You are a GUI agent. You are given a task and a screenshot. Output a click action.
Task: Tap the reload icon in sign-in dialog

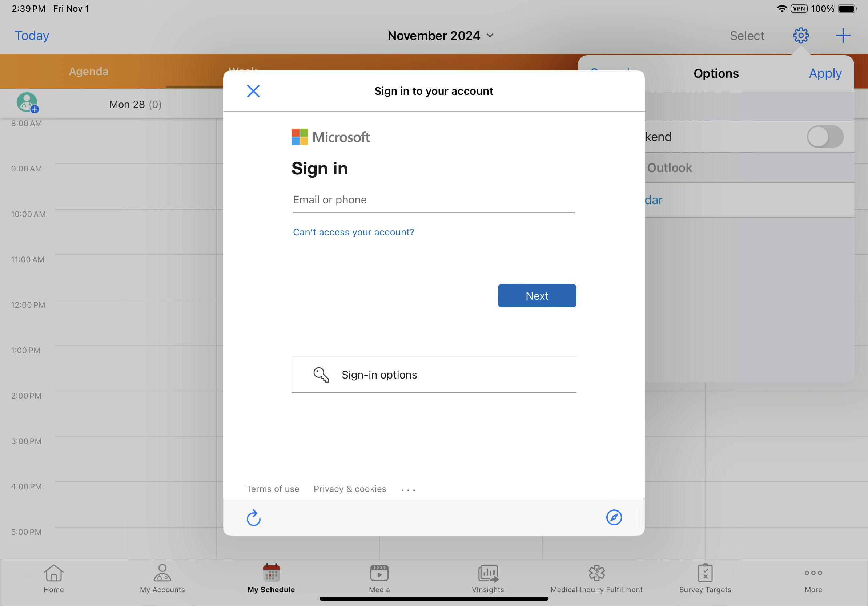253,518
